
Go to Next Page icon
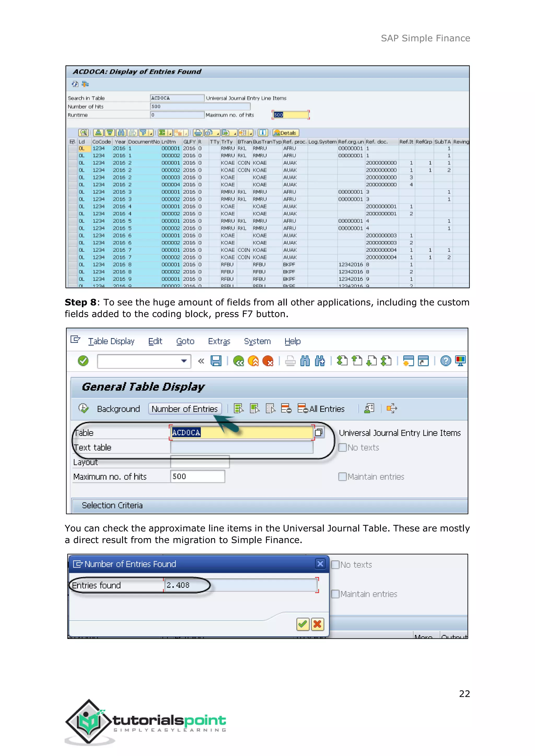tap(372, 361)
